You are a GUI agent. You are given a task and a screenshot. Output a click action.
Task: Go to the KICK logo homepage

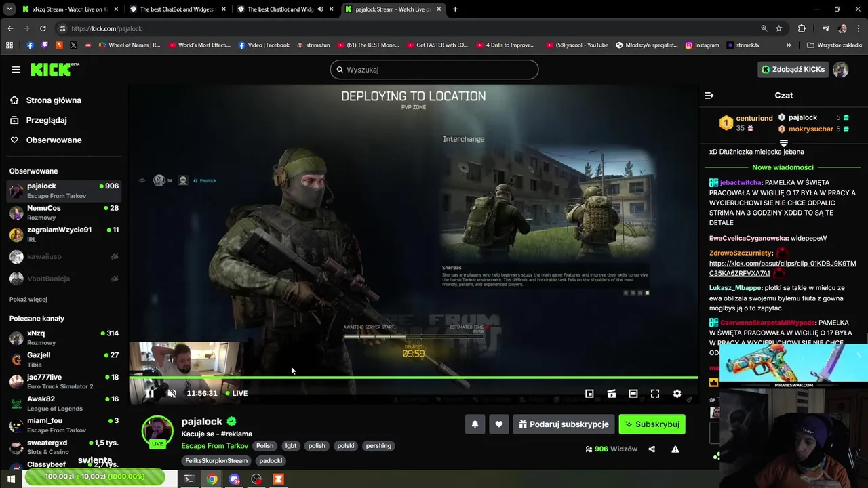(54, 69)
